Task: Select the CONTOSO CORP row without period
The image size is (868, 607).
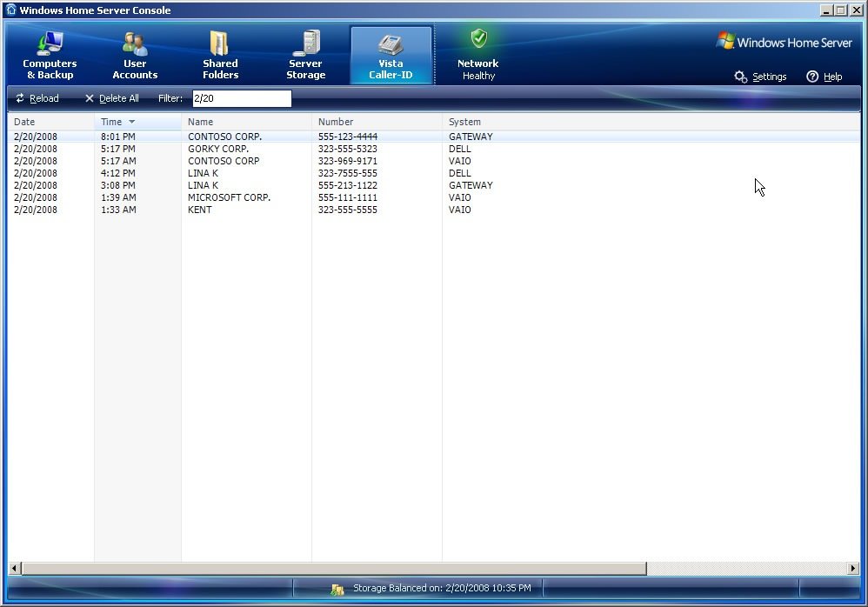Action: pos(434,161)
